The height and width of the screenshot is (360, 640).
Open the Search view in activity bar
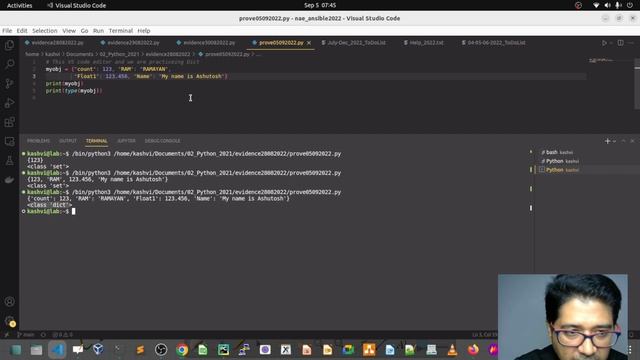(x=9, y=64)
